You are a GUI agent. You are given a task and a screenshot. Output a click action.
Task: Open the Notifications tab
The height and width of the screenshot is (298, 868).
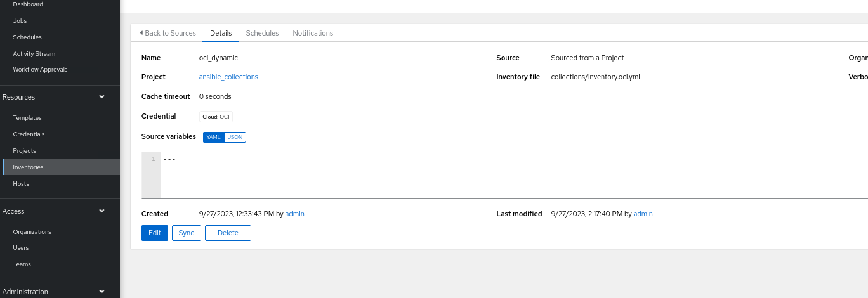point(313,33)
